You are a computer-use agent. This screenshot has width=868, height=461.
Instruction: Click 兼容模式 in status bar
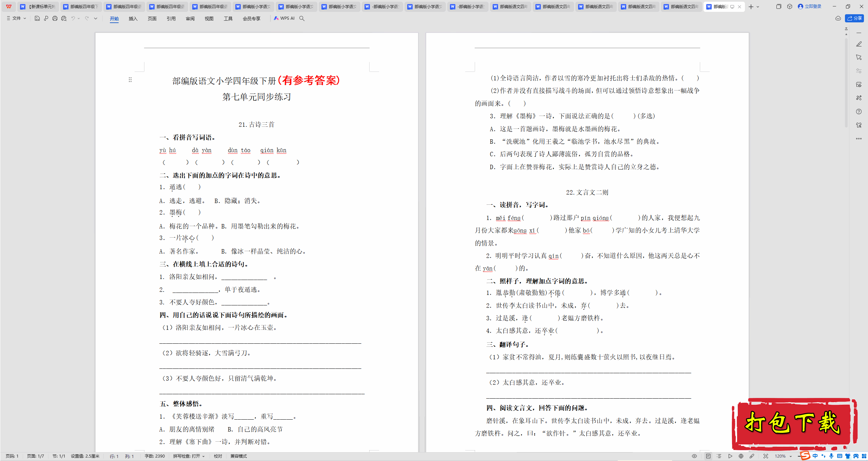[x=239, y=456]
